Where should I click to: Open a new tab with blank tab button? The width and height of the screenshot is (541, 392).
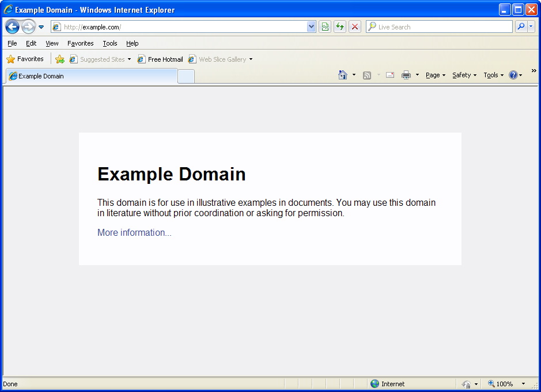click(x=186, y=76)
